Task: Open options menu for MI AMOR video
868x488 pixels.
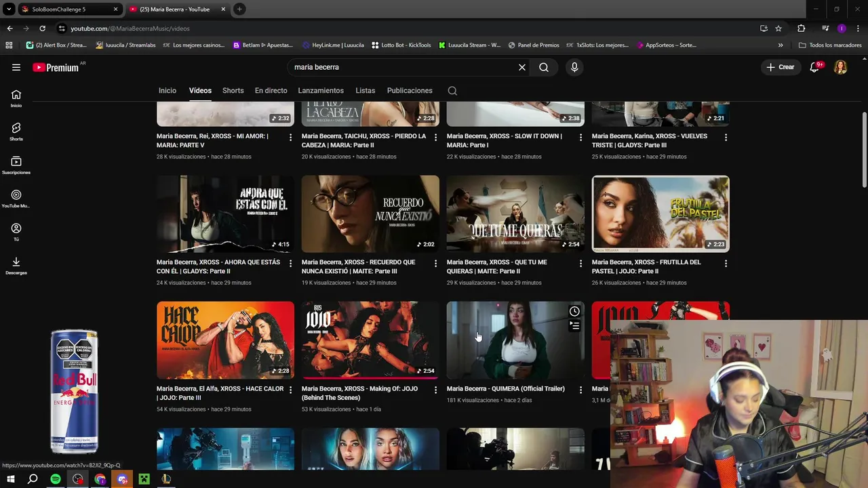Action: (290, 137)
